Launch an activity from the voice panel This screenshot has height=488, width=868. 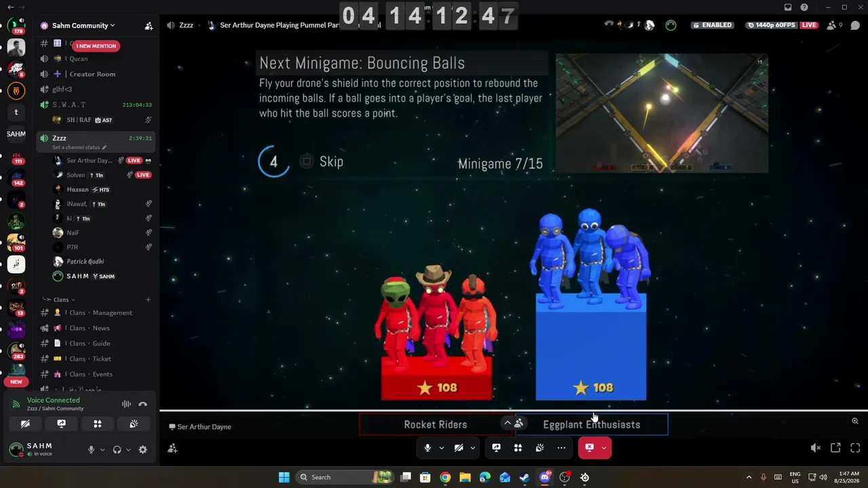98,424
